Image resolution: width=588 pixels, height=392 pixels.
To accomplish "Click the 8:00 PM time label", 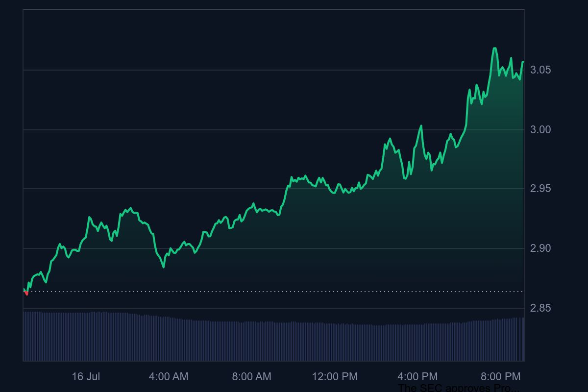I will click(500, 377).
